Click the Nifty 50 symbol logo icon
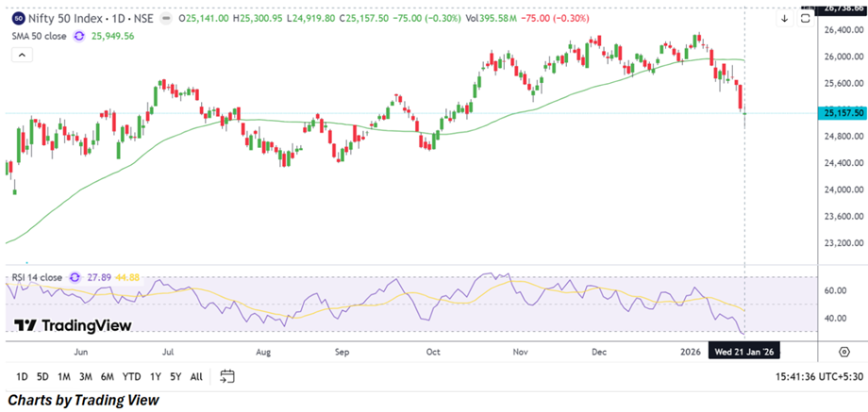The width and height of the screenshot is (868, 412). pos(19,17)
